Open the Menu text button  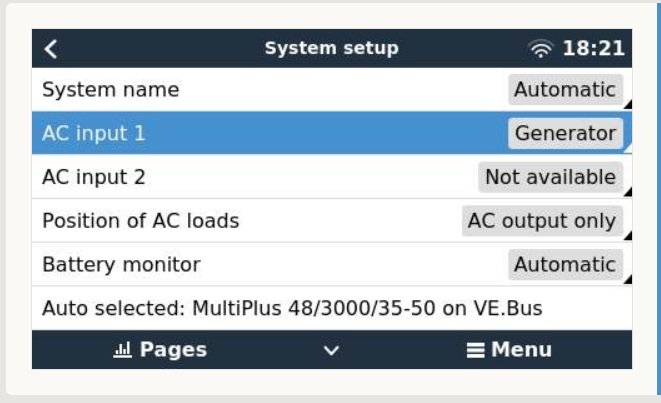point(520,350)
